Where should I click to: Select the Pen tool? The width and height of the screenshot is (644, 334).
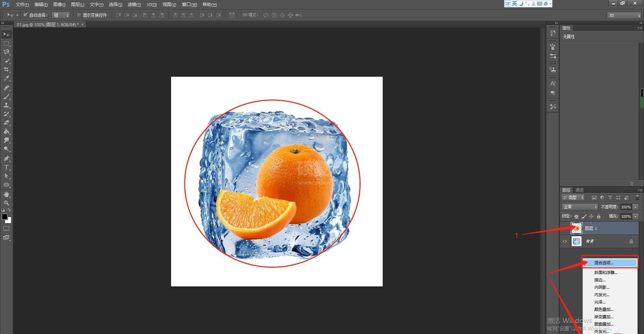(6, 158)
